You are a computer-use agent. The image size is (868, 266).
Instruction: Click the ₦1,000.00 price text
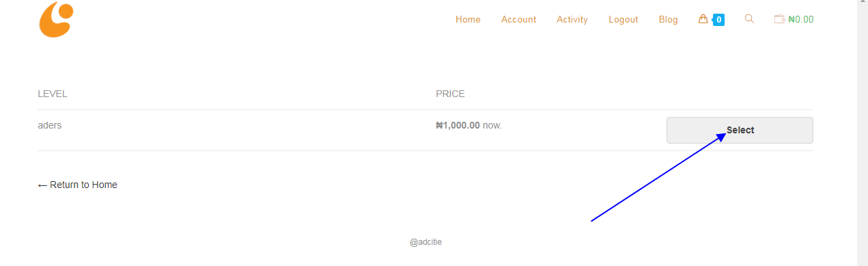pos(458,125)
